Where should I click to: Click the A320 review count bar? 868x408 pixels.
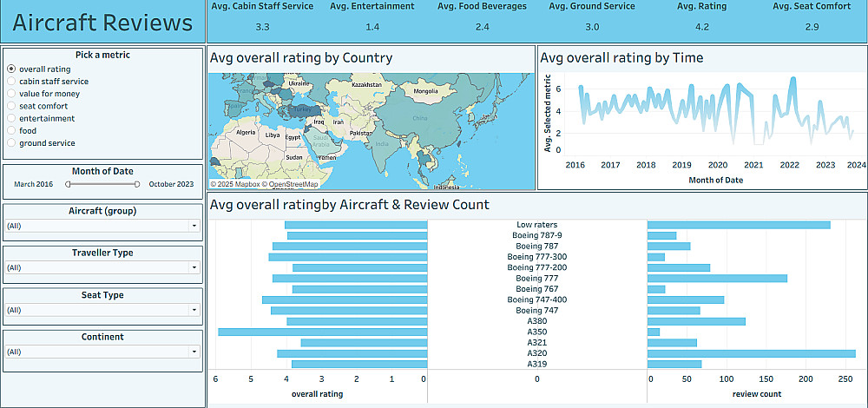pos(751,353)
